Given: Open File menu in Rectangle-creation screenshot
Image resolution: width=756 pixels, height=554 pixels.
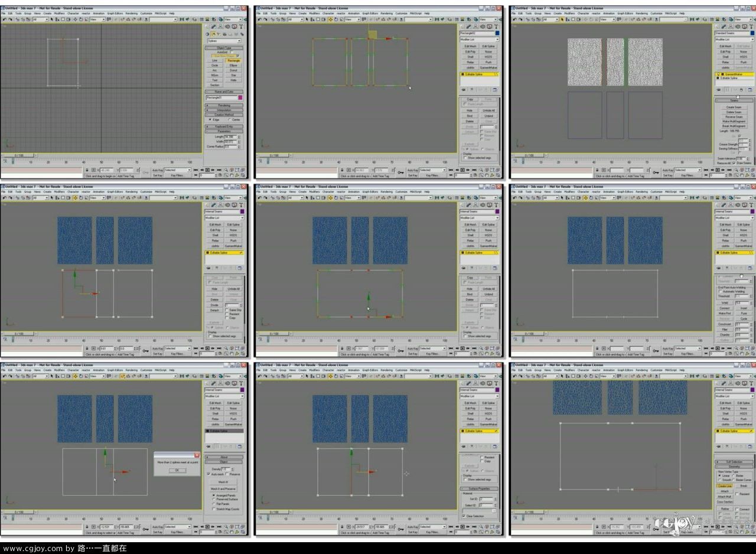Looking at the screenshot, I should tap(3, 13).
